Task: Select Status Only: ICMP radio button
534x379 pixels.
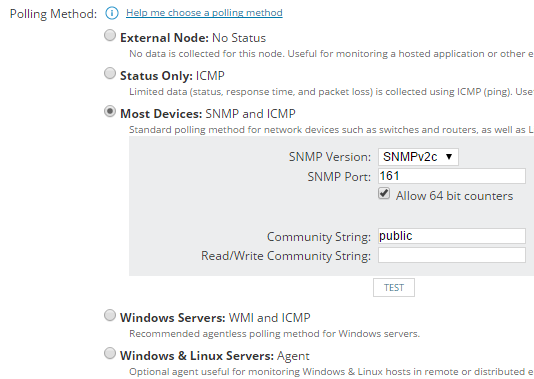Action: (x=110, y=73)
